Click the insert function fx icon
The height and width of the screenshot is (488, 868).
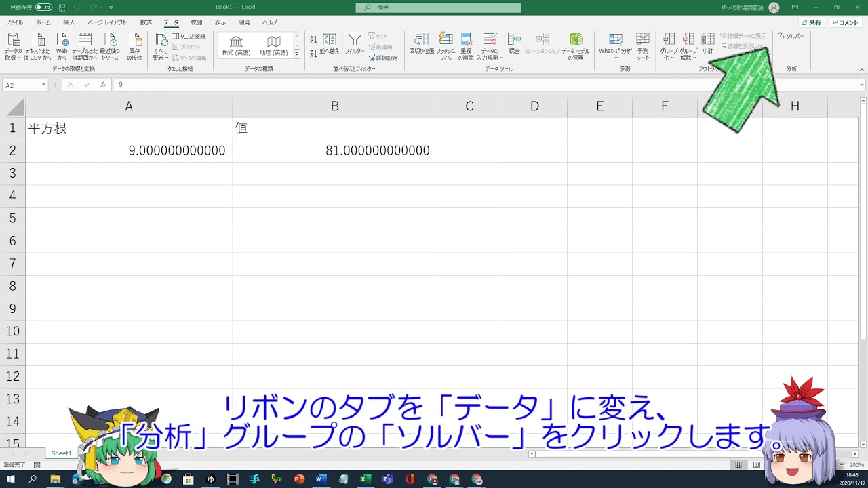click(x=102, y=85)
